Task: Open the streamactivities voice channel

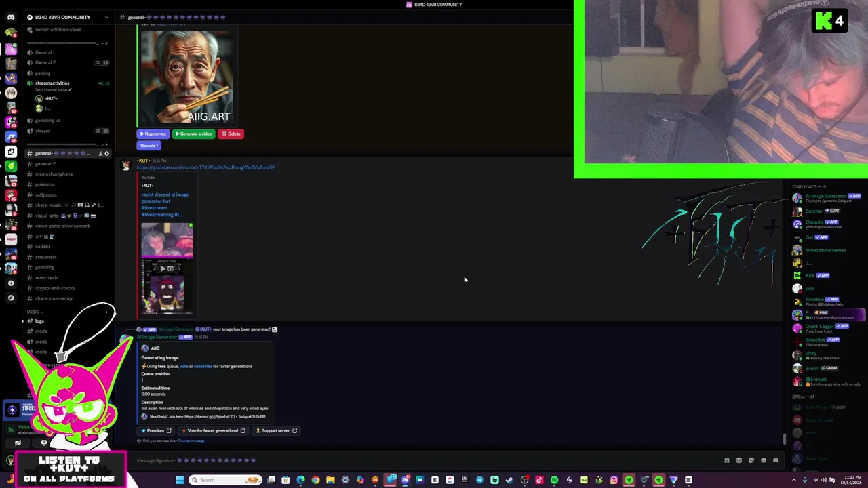Action: point(52,83)
